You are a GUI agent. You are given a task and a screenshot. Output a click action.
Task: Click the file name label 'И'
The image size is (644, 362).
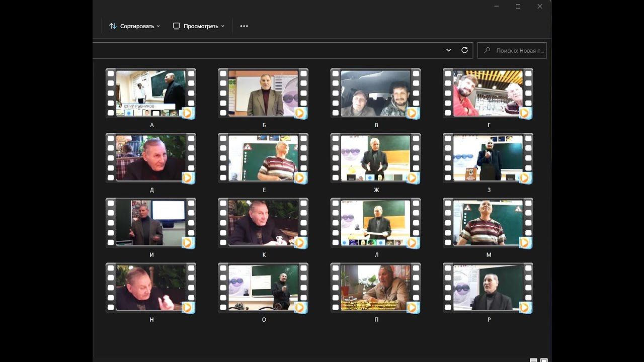[x=152, y=255]
